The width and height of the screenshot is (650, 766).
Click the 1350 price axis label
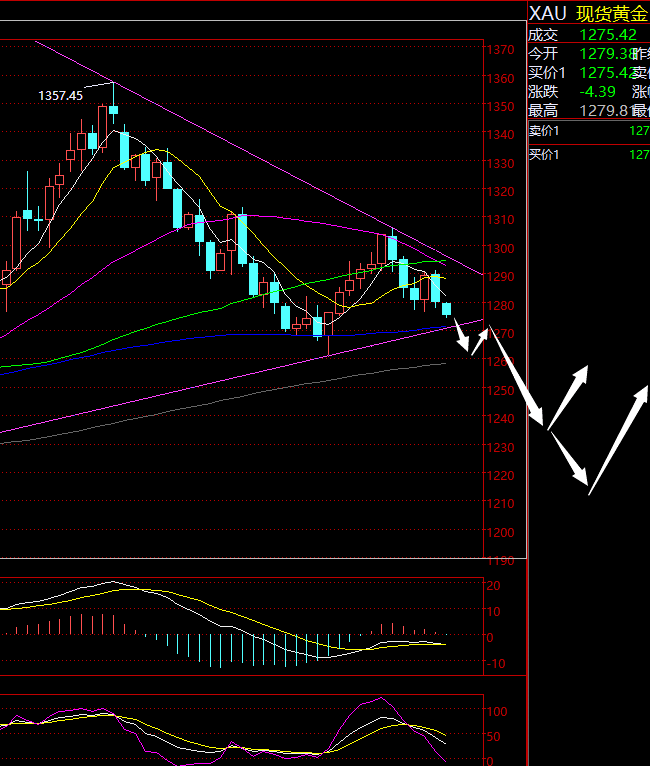501,106
